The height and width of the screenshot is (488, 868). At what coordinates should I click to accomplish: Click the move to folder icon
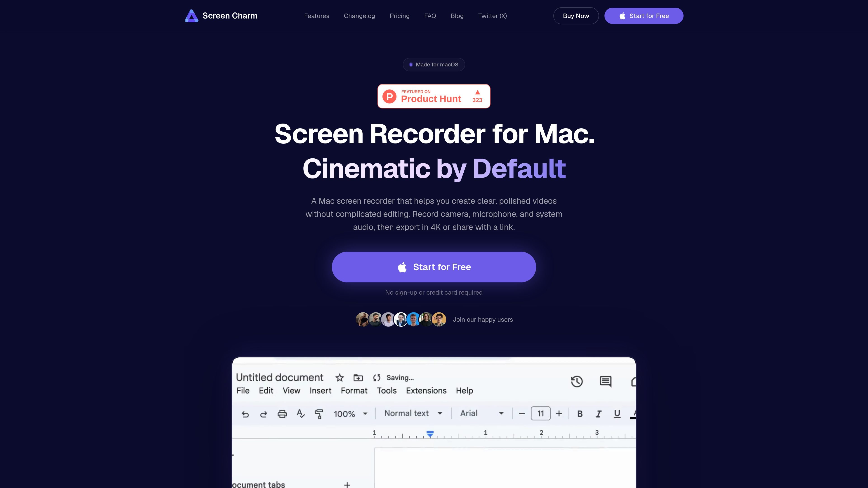tap(358, 378)
